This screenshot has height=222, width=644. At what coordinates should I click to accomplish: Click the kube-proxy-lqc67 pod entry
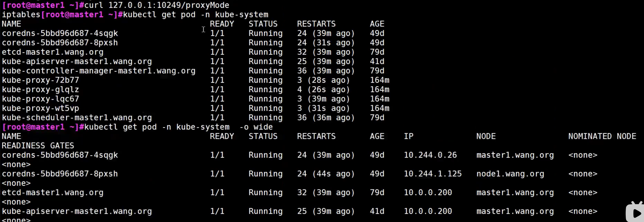coord(41,99)
